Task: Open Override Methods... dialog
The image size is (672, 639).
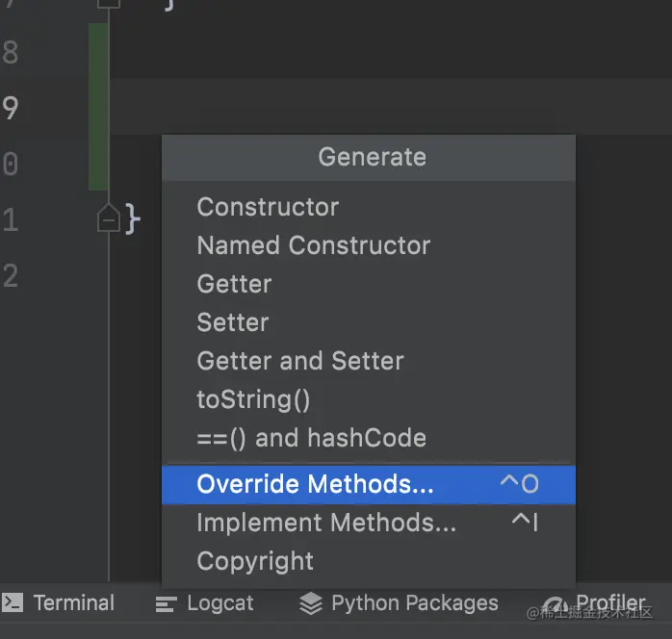Action: [x=369, y=485]
